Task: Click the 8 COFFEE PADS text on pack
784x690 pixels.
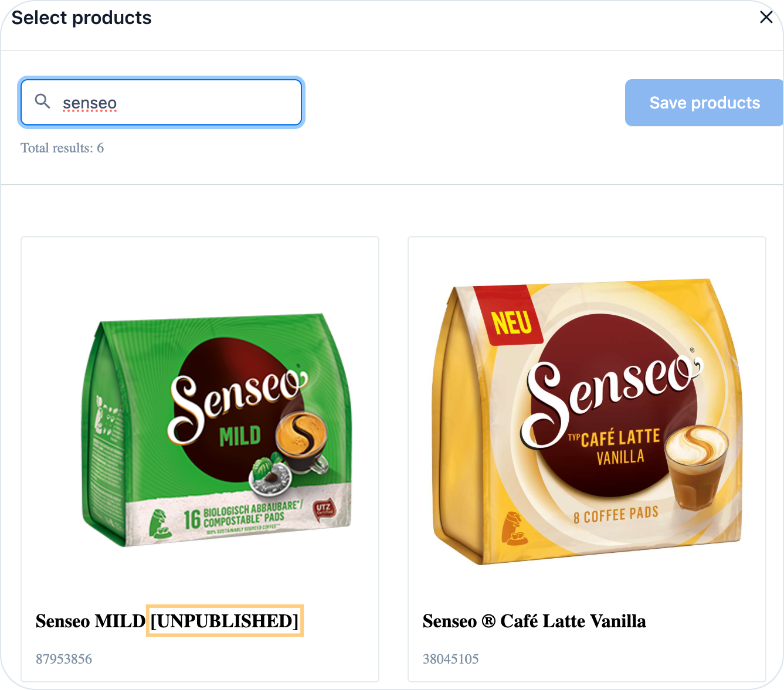Action: (616, 515)
